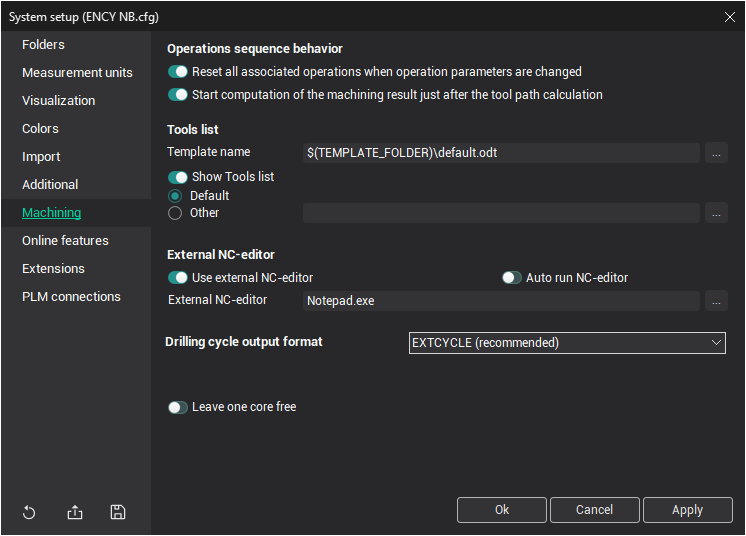Toggle Reset all associated operations switch
Screen dimensions: 746x536
click(x=178, y=72)
